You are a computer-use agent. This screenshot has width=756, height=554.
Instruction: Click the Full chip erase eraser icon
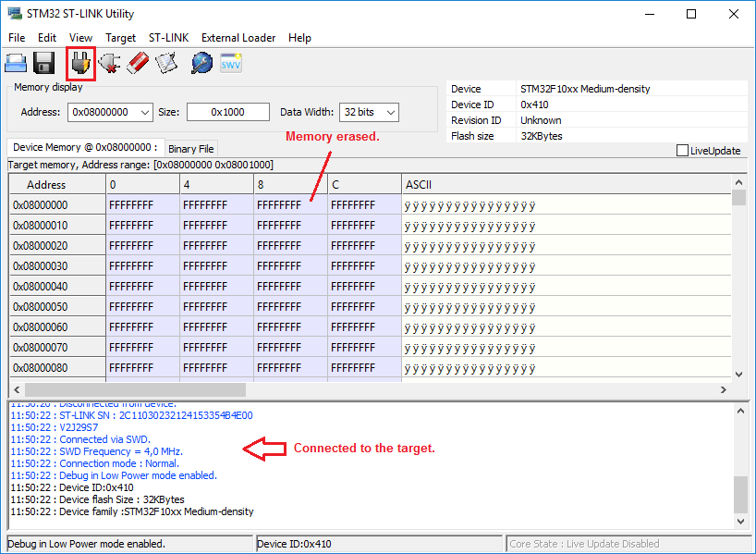click(138, 63)
